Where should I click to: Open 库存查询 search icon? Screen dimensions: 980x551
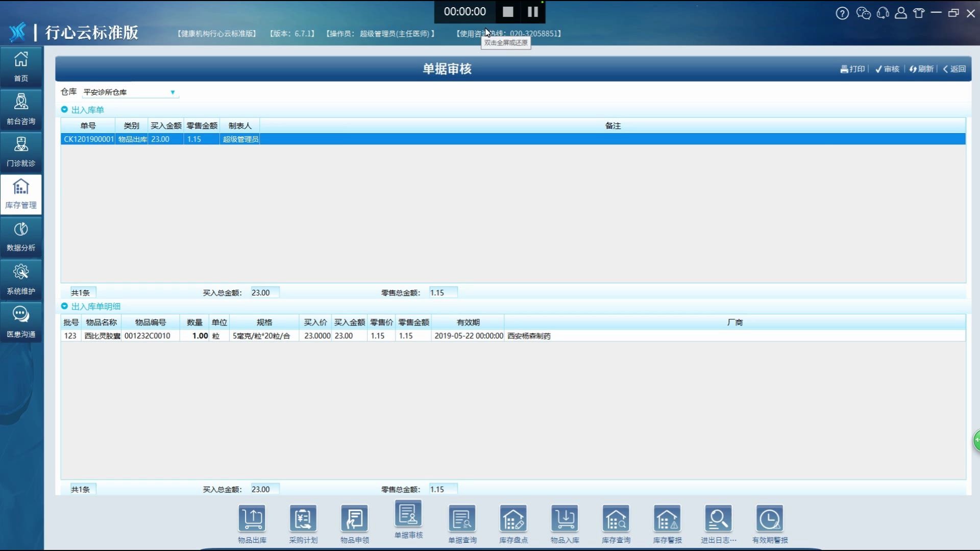[x=616, y=519]
